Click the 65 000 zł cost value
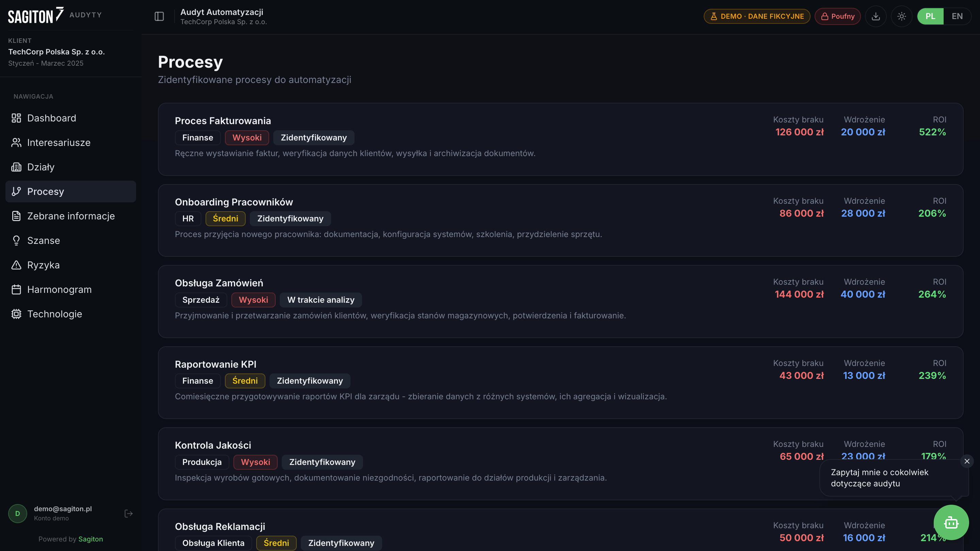This screenshot has height=551, width=980. click(x=802, y=457)
